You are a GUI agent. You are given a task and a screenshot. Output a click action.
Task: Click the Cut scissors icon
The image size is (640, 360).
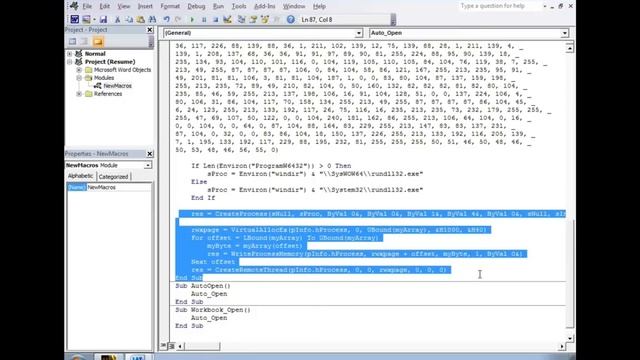[x=117, y=19]
